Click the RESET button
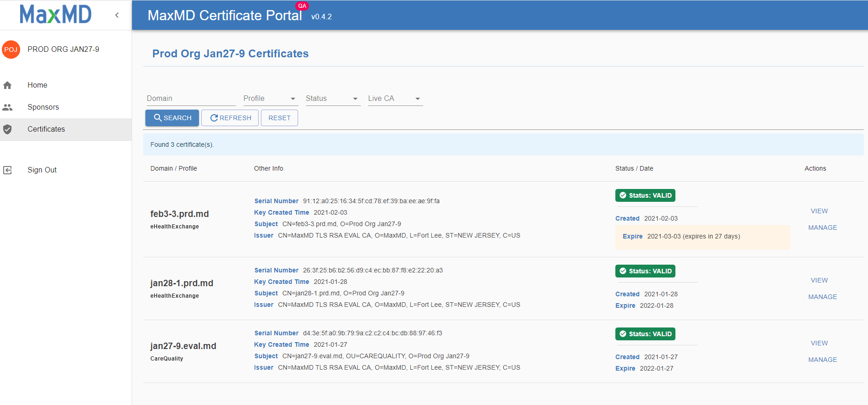Viewport: 868px width, 405px height. coord(279,118)
